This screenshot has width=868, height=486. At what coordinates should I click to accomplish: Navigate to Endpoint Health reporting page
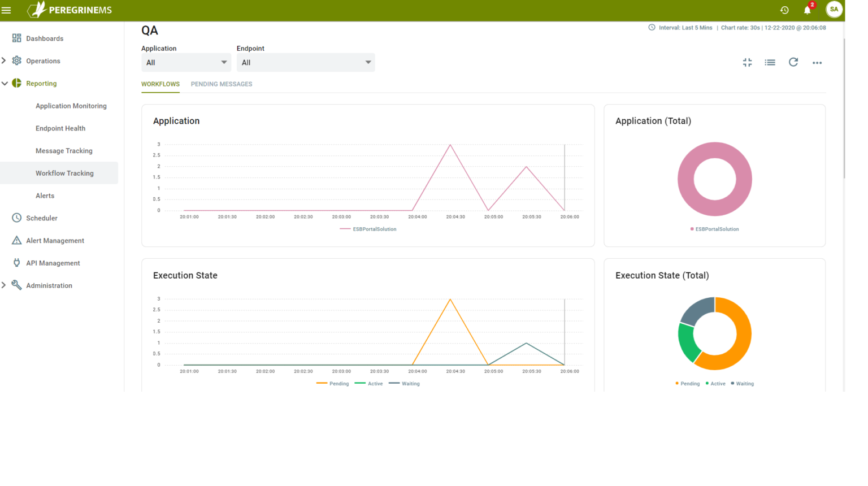60,128
